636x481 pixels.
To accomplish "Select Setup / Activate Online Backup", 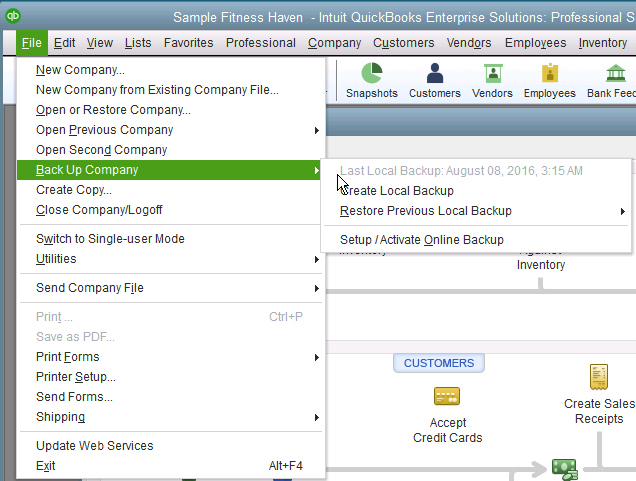I will point(476,240).
